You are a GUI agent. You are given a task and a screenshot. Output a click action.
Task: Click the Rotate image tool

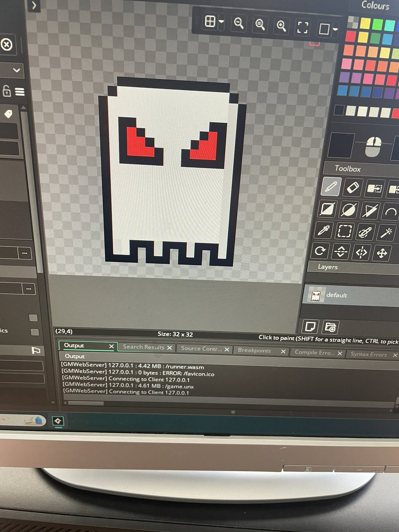pyautogui.click(x=320, y=251)
